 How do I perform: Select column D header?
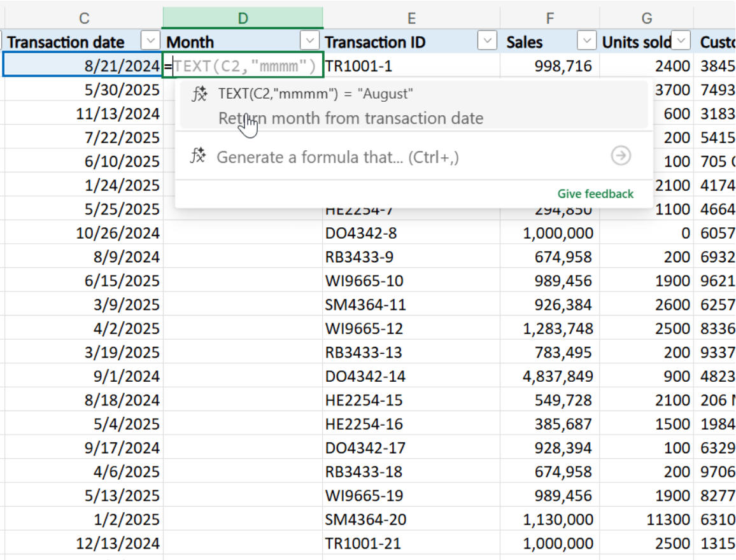[x=243, y=18]
